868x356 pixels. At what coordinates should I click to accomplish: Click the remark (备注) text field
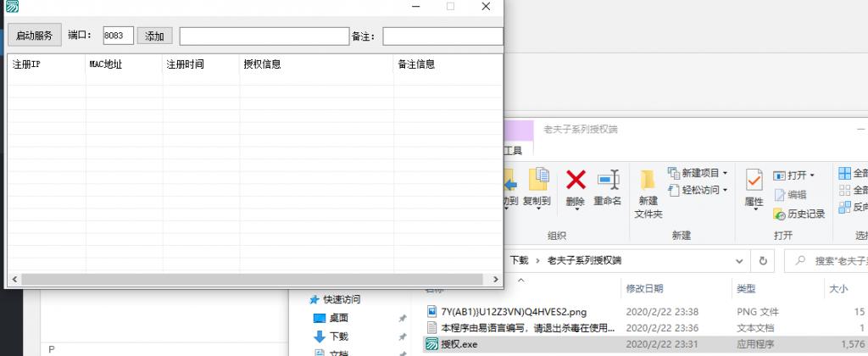tap(442, 36)
